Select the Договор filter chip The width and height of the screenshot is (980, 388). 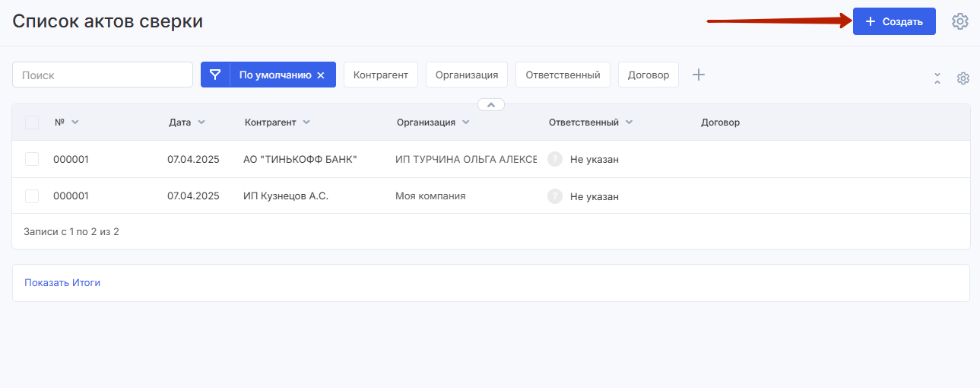pyautogui.click(x=649, y=75)
